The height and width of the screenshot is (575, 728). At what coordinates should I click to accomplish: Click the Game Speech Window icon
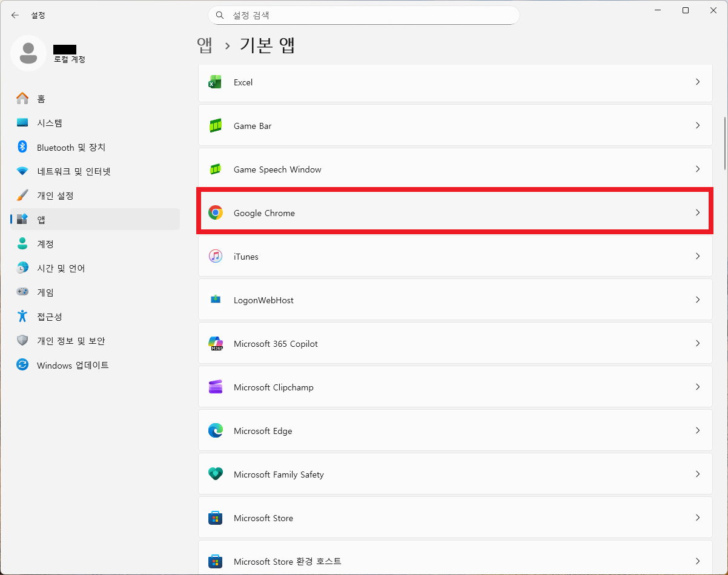coord(215,169)
